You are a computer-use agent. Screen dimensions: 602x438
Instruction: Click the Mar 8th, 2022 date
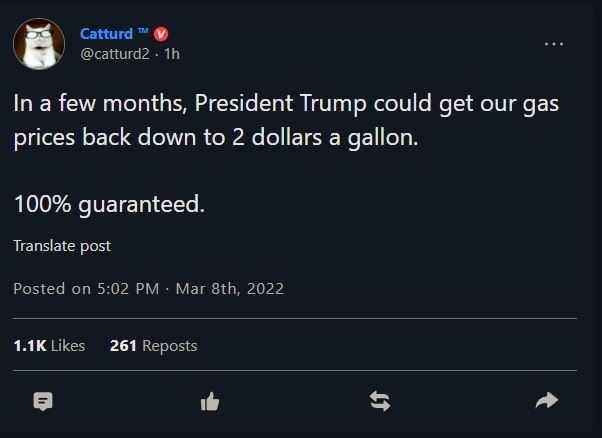point(230,288)
